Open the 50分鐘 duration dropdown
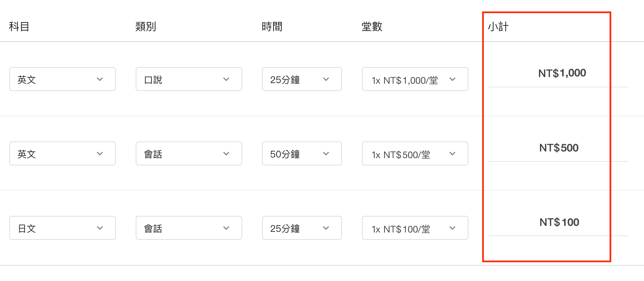 click(x=302, y=153)
